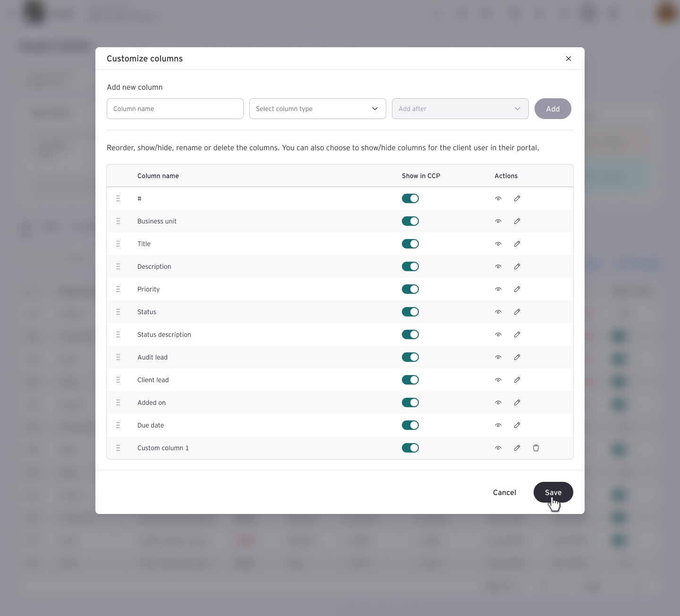Turn off Show in CCP for Custom column 1

click(x=410, y=448)
